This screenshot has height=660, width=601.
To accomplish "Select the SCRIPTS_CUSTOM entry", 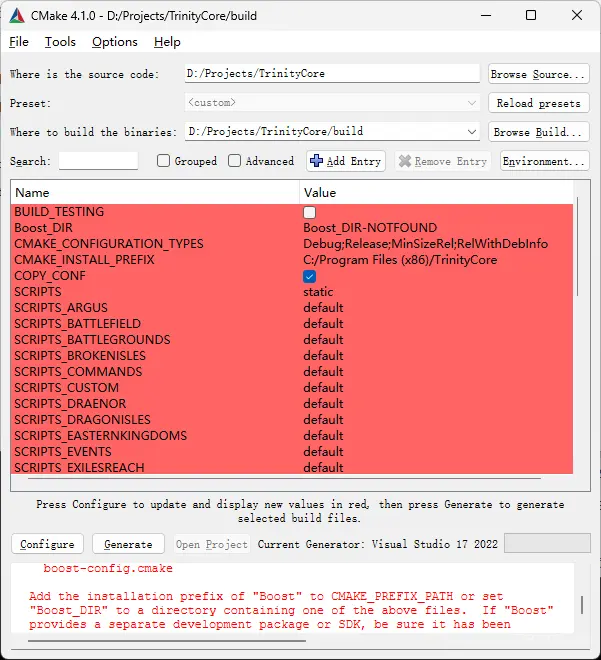I will pos(66,388).
